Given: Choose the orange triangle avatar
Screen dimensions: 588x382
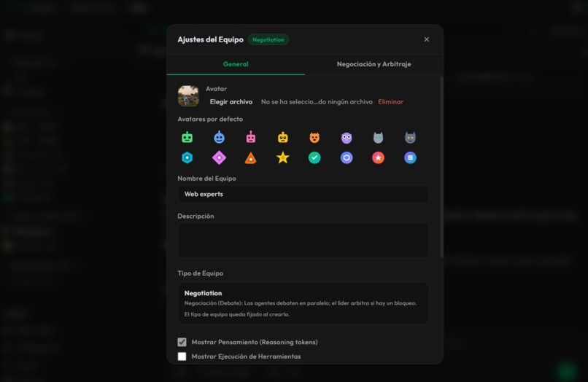Looking at the screenshot, I should click(x=251, y=157).
